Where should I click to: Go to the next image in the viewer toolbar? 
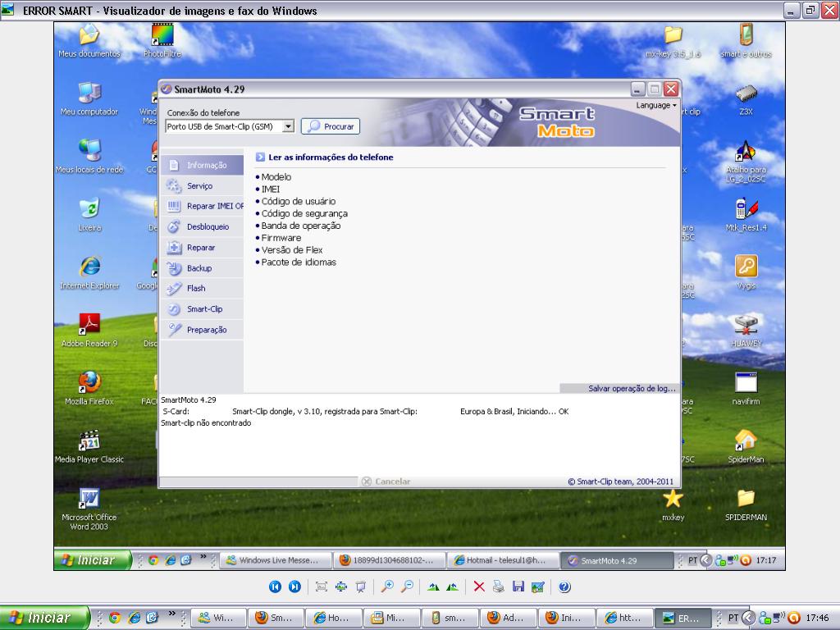pos(294,587)
